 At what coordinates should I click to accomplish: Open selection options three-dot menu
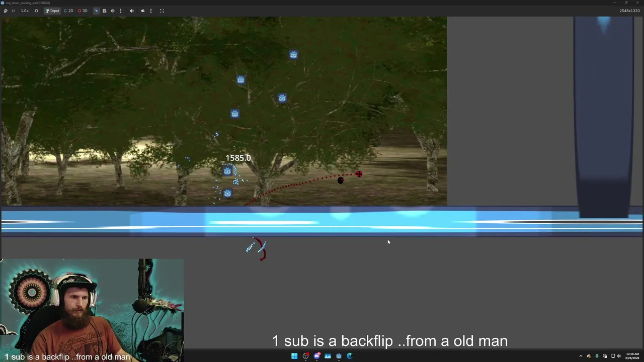tap(120, 11)
